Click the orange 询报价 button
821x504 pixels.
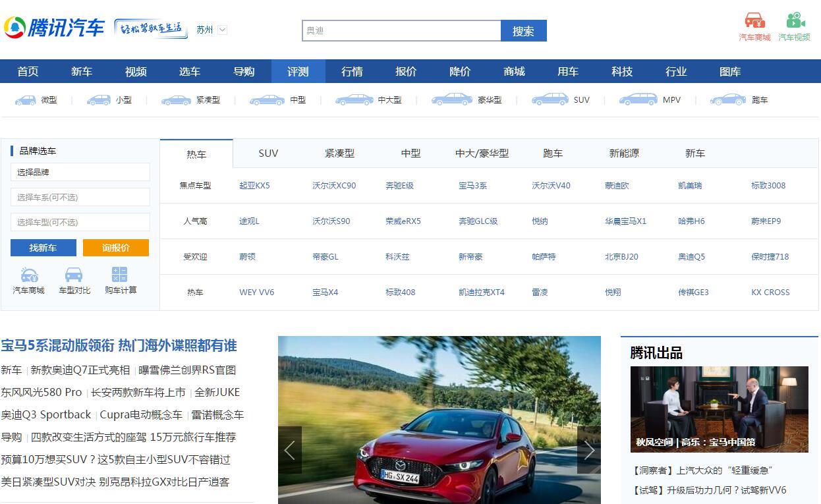pyautogui.click(x=116, y=248)
